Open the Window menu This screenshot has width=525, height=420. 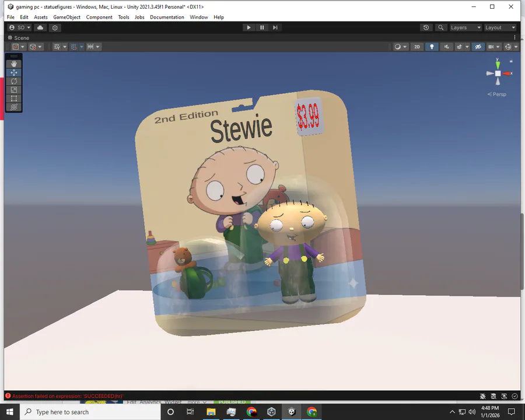pyautogui.click(x=199, y=17)
